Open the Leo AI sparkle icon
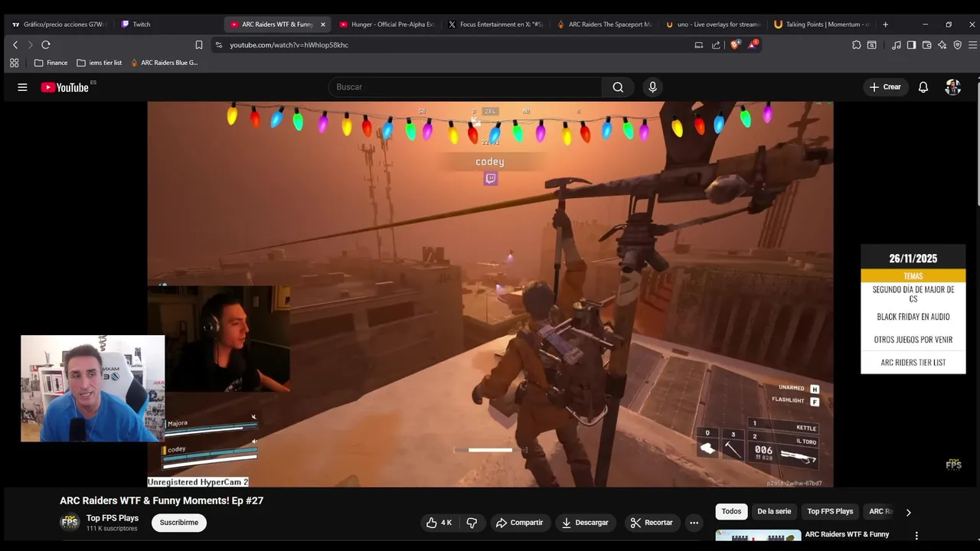 pyautogui.click(x=942, y=45)
